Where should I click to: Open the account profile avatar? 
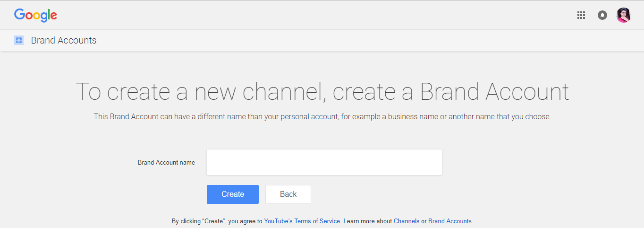[x=624, y=15]
